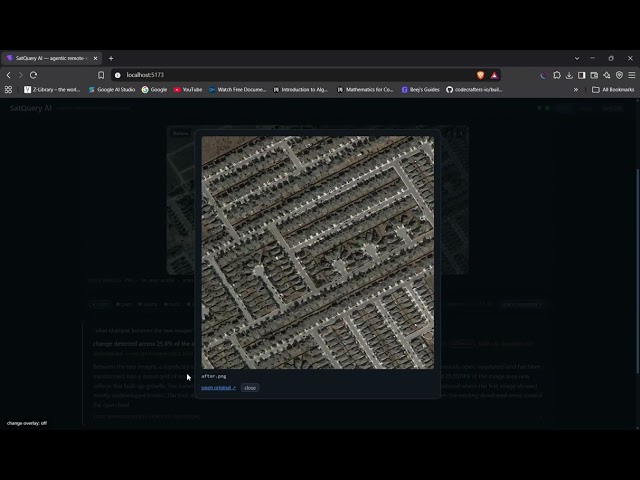Reload the localhost page
Screen dimensions: 640x480
[33, 75]
